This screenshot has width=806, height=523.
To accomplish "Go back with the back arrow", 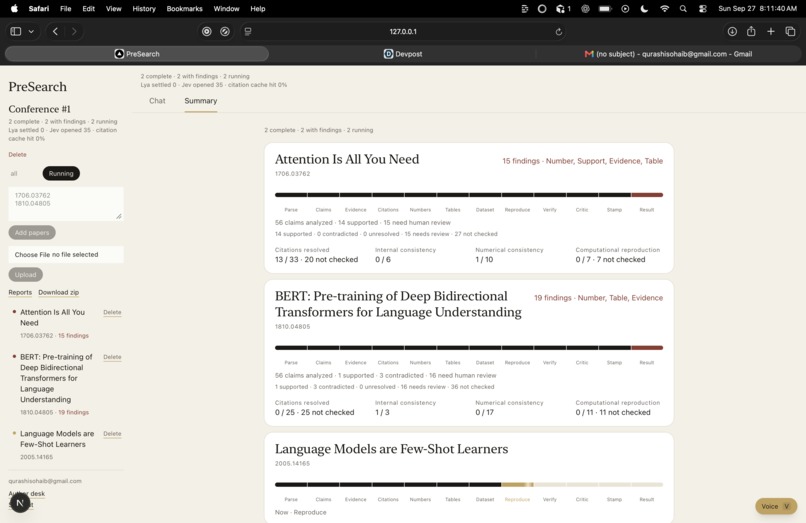I will tap(56, 31).
